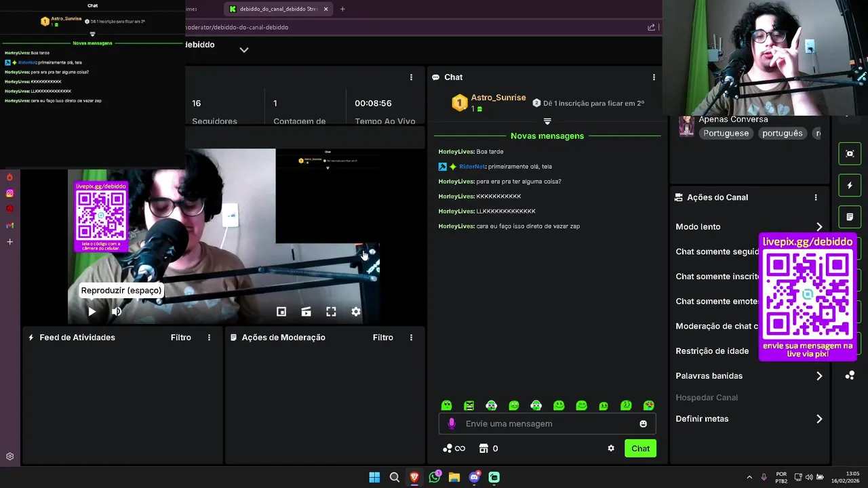The width and height of the screenshot is (868, 488).
Task: Open Gmail from browser sidebar
Action: click(9, 225)
